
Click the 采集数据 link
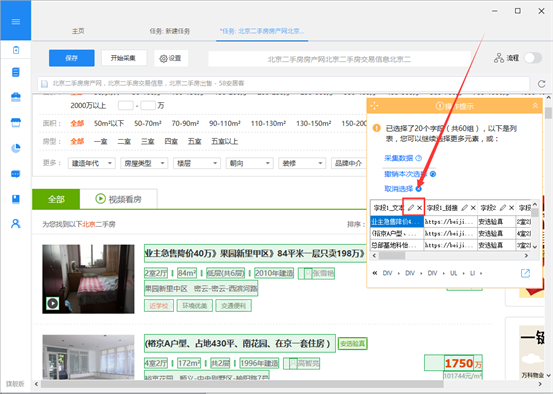coord(399,158)
